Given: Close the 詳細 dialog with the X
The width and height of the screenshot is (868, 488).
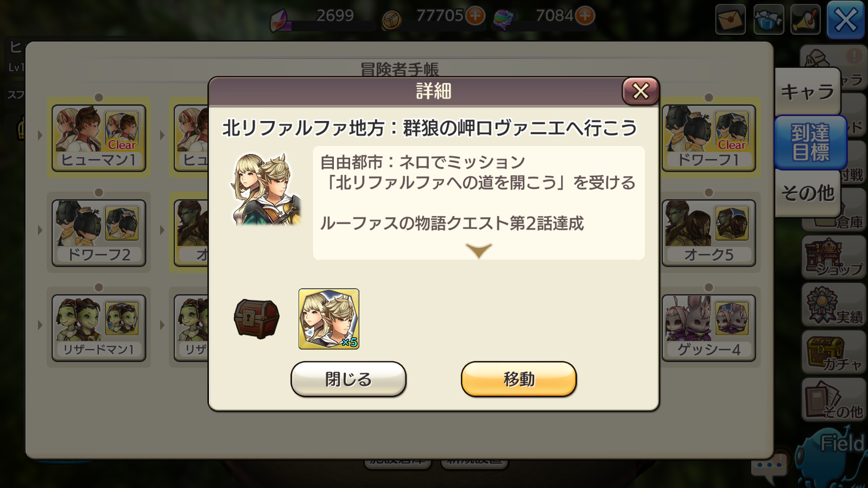Looking at the screenshot, I should (640, 91).
